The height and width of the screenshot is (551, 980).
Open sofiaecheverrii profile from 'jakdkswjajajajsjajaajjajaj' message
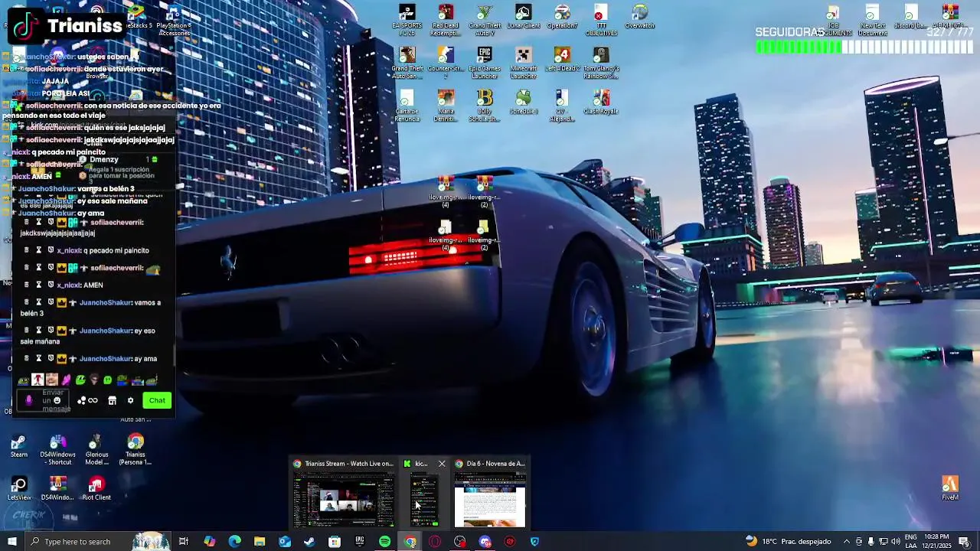(x=116, y=222)
